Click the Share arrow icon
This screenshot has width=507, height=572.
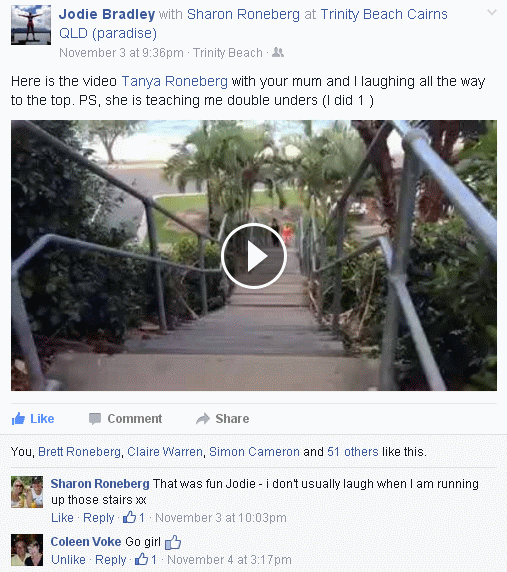(203, 419)
